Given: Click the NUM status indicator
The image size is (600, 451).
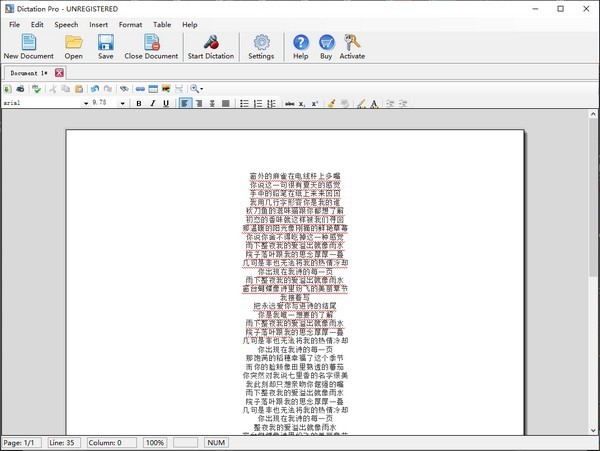Looking at the screenshot, I should coord(216,443).
